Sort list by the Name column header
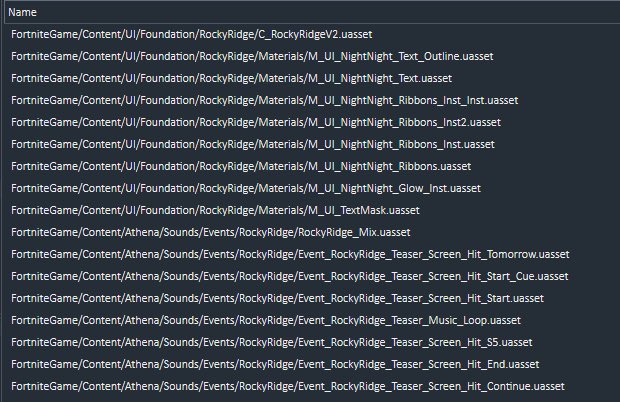620x402 pixels. coord(312,12)
